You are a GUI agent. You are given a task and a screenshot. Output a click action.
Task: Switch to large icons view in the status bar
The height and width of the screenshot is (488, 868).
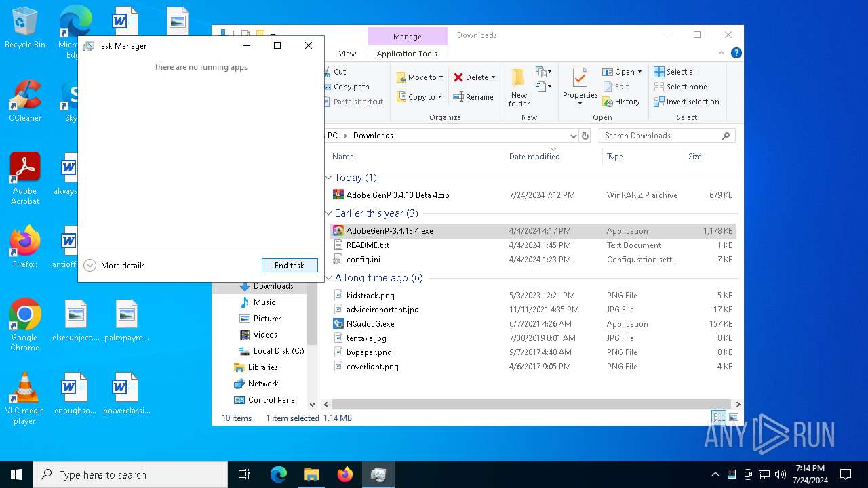coord(733,418)
